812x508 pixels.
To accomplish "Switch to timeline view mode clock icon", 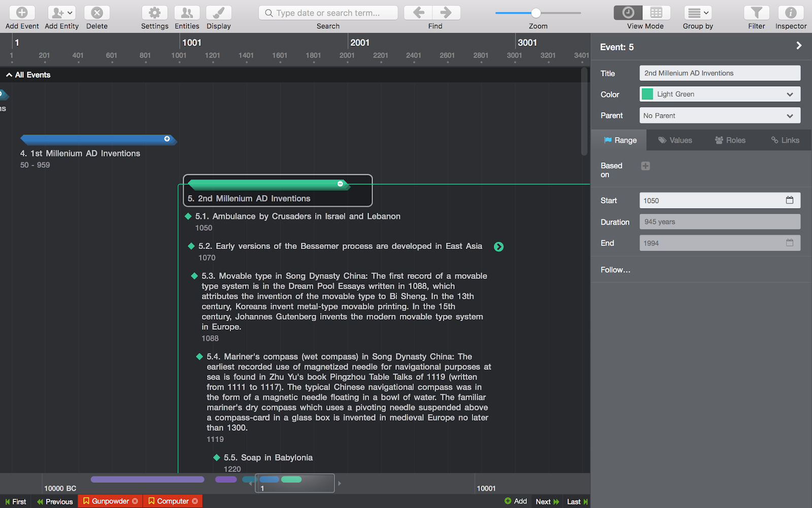I will (628, 13).
